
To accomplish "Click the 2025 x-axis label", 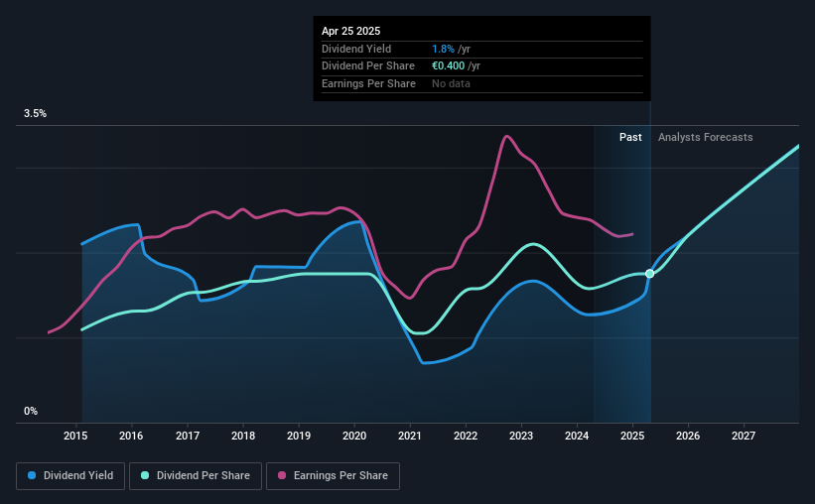I will [x=632, y=436].
